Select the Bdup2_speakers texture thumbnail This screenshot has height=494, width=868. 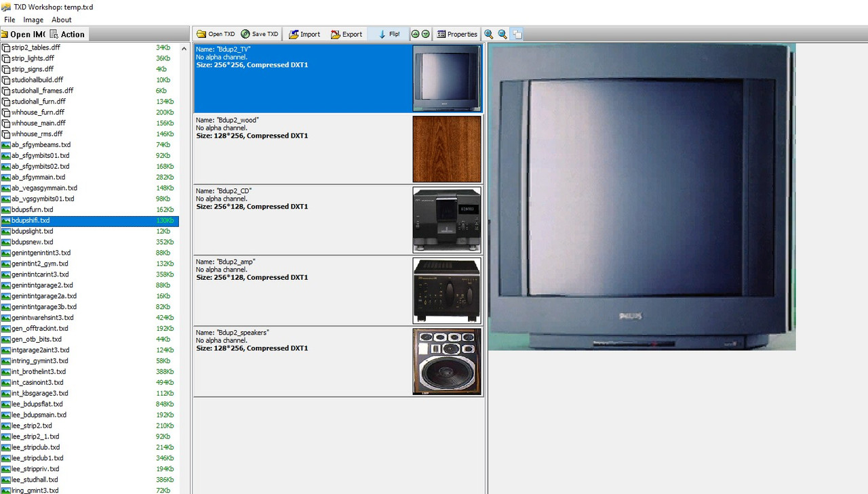point(447,361)
